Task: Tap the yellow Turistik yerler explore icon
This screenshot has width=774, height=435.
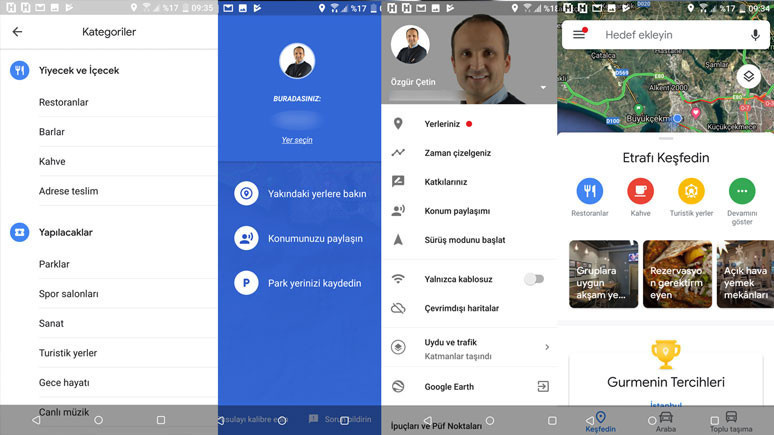Action: [x=691, y=191]
